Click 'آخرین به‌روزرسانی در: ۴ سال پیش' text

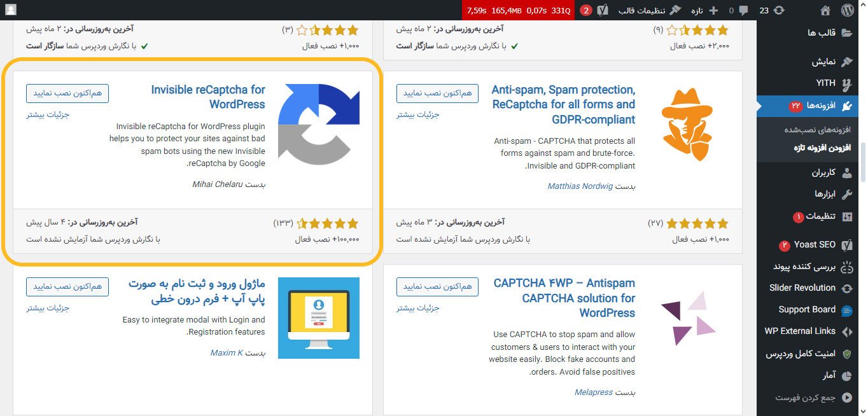pyautogui.click(x=81, y=223)
